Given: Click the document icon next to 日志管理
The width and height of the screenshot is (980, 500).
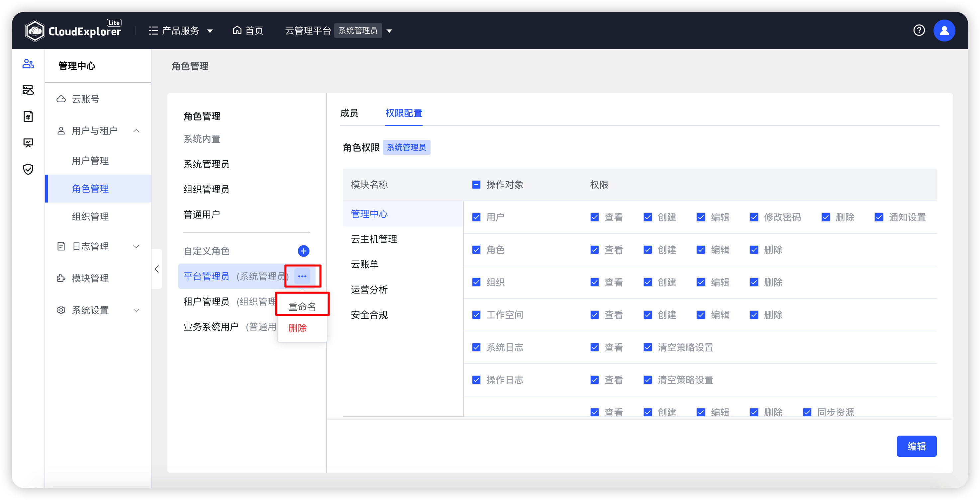Looking at the screenshot, I should [x=61, y=246].
